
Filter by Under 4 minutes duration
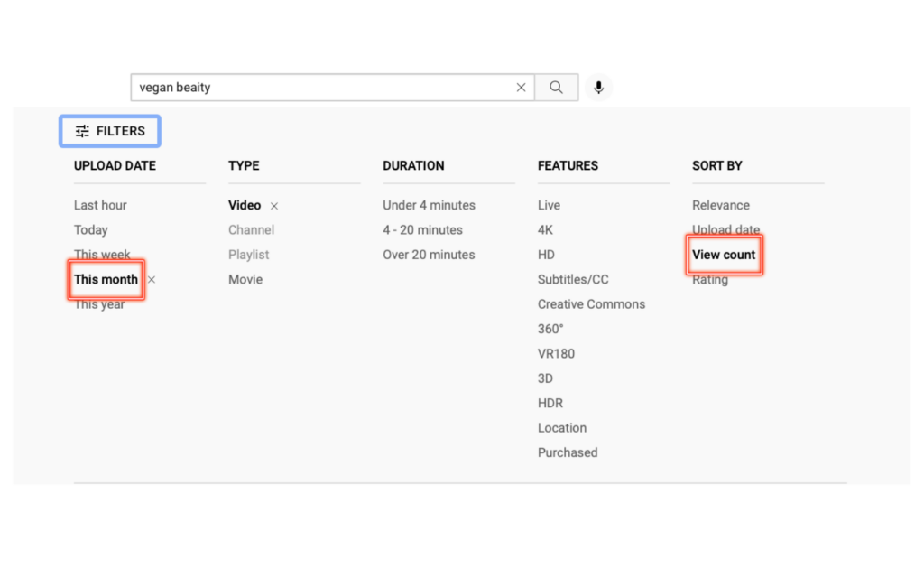tap(429, 205)
